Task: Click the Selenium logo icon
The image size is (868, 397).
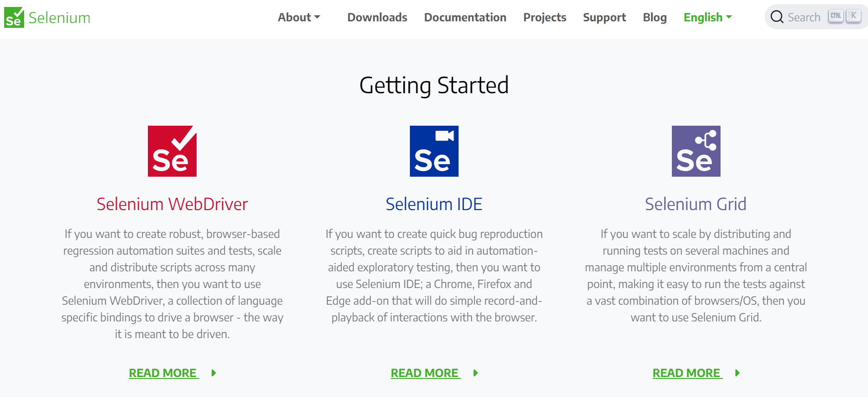Action: pyautogui.click(x=14, y=17)
